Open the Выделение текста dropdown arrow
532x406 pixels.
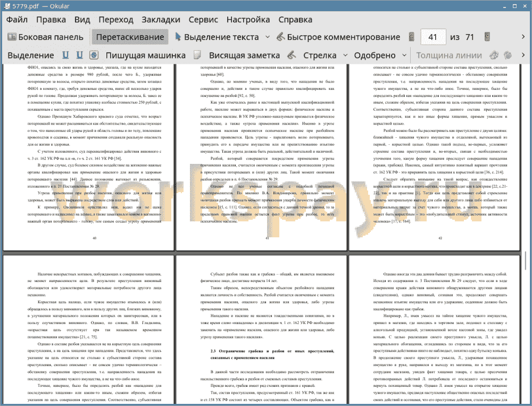(268, 37)
